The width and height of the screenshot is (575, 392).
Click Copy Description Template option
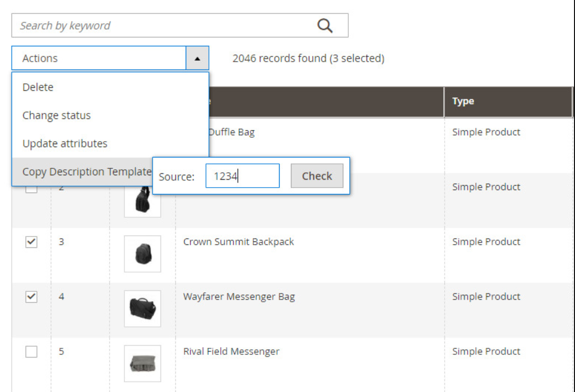(86, 172)
